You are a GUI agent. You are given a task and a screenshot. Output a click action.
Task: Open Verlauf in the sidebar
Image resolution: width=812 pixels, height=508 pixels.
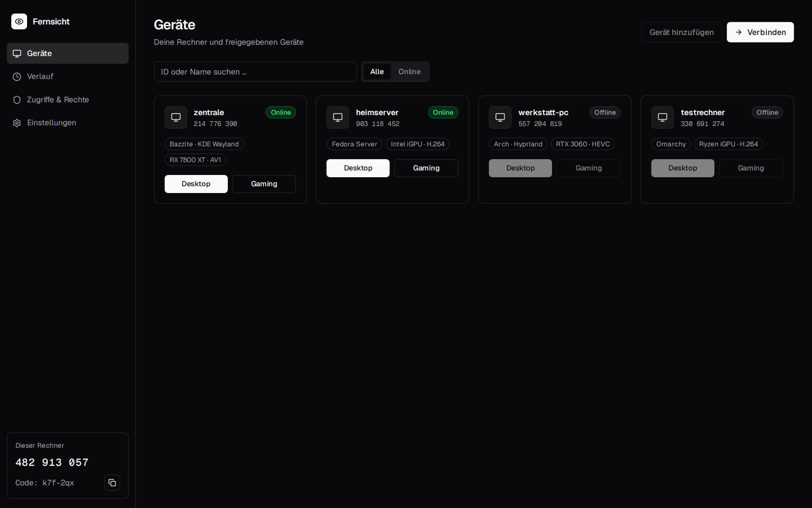[x=68, y=76]
